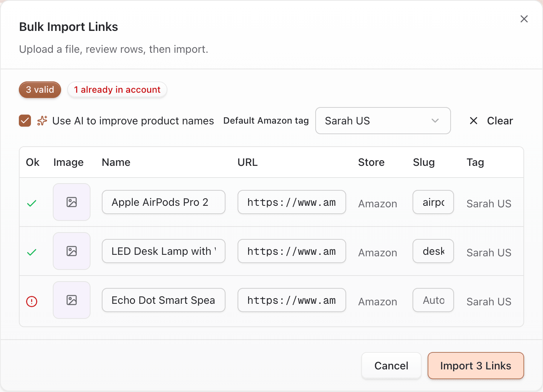This screenshot has width=543, height=392.
Task: Click the Store column header
Action: 371,162
